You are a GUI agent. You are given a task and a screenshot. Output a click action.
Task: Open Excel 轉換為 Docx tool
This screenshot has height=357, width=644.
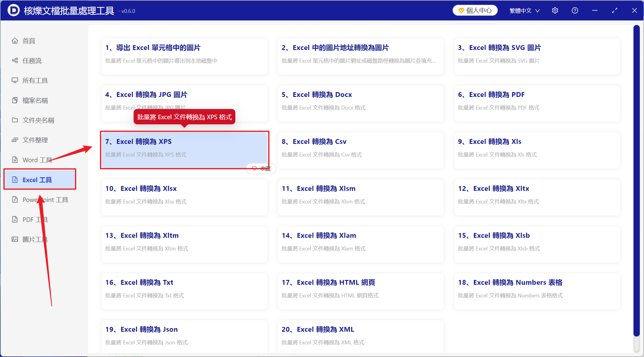coord(361,103)
